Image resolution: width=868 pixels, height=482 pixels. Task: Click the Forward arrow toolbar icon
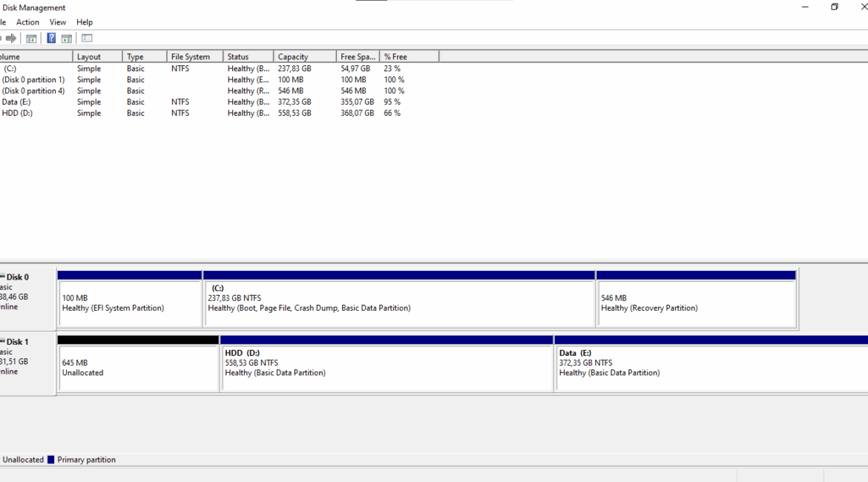[x=11, y=39]
